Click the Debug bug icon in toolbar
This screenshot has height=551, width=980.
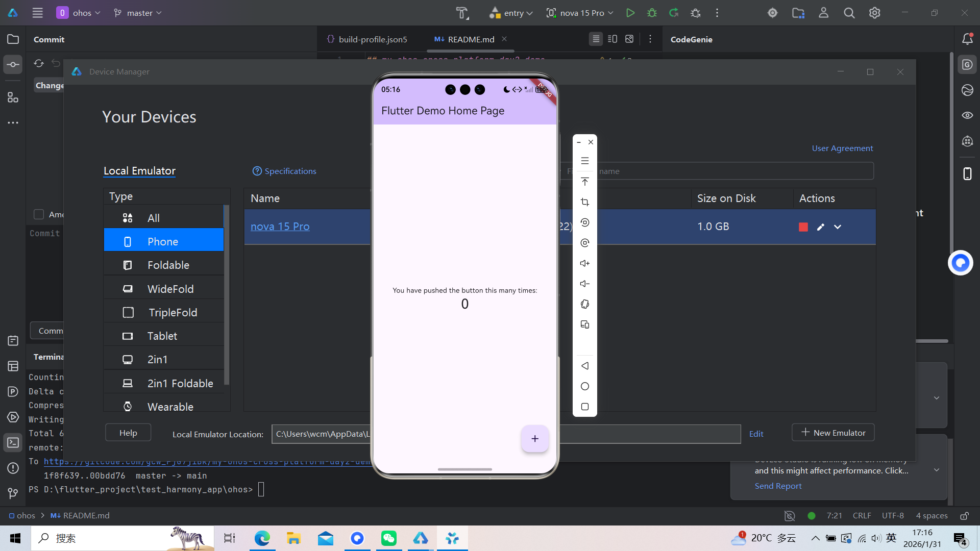point(652,13)
